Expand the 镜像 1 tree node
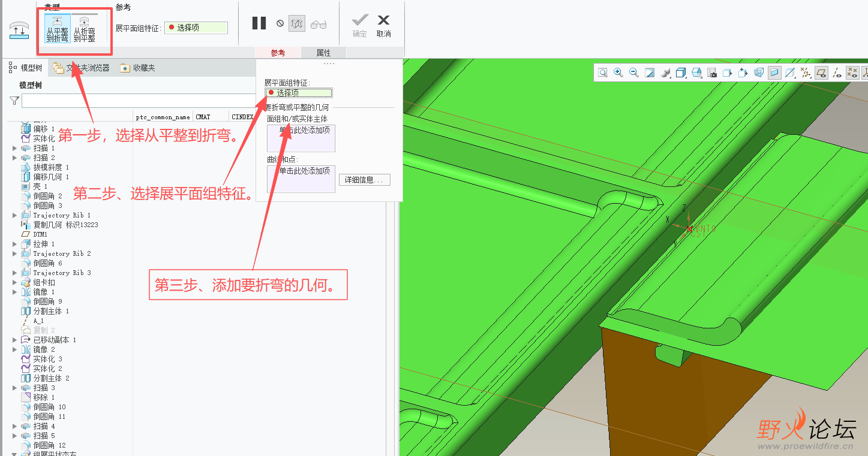Image resolution: width=868 pixels, height=456 pixels. (15, 292)
